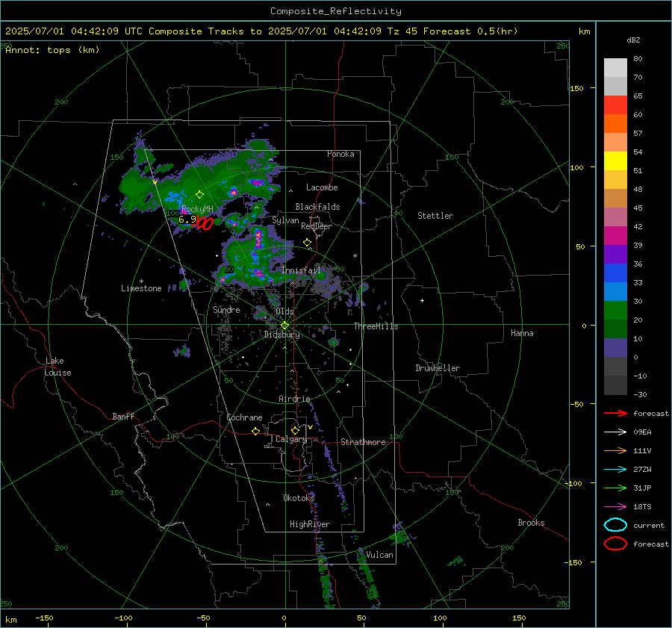This screenshot has height=628, width=672.
Task: Click the Lacombe city label
Action: [322, 187]
